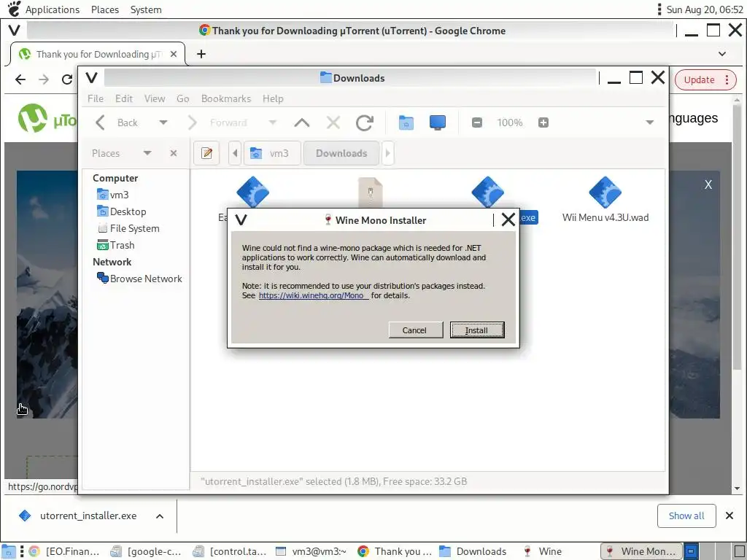Screen dimensions: 747x560
Task: Click the Chrome Update button
Action: tap(705, 80)
